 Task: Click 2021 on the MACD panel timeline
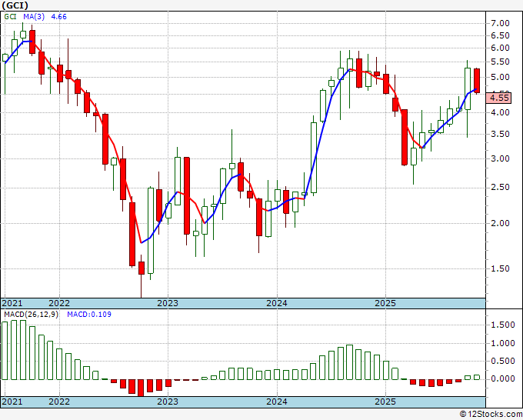click(x=12, y=402)
